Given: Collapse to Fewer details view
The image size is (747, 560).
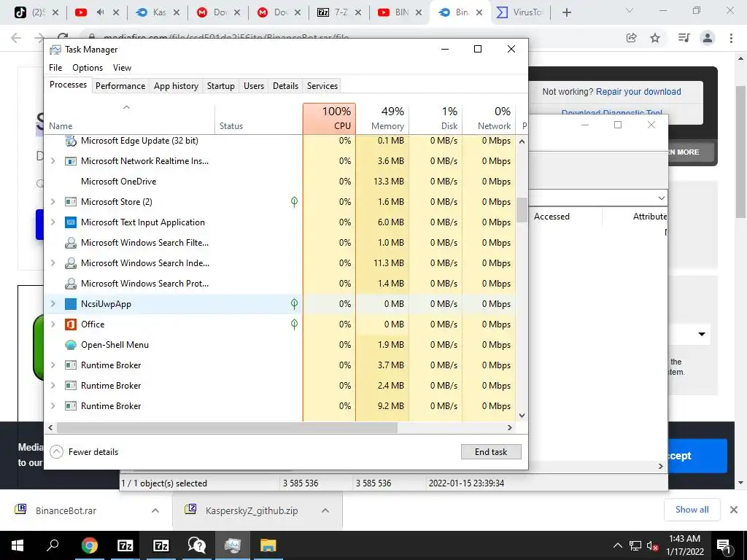Looking at the screenshot, I should coord(85,452).
